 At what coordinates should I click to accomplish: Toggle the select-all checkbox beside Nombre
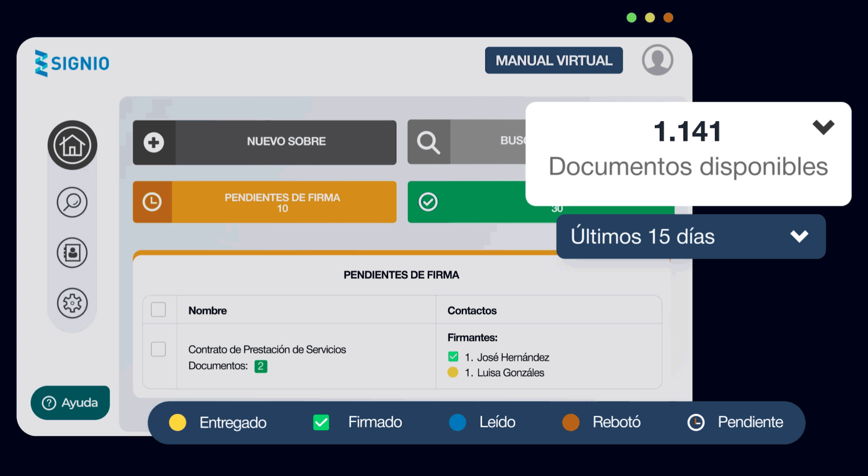point(158,310)
